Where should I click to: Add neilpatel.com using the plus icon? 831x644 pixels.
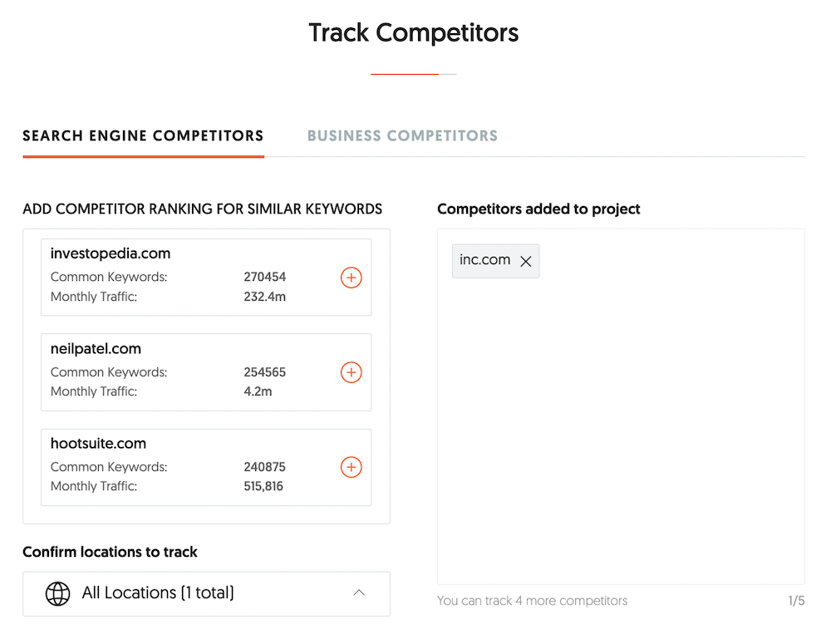[351, 372]
